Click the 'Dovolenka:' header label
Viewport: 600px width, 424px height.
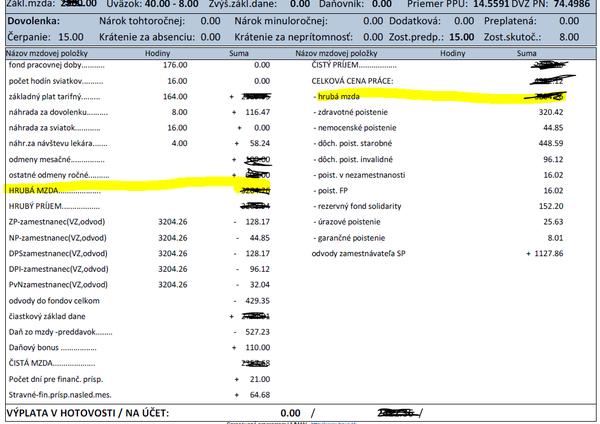[x=33, y=19]
